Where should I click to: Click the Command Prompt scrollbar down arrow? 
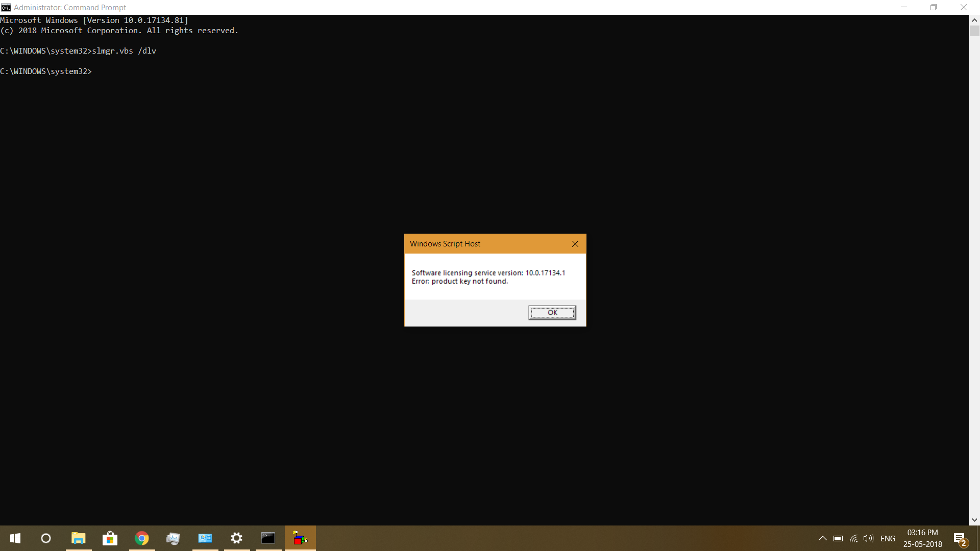pos(974,520)
